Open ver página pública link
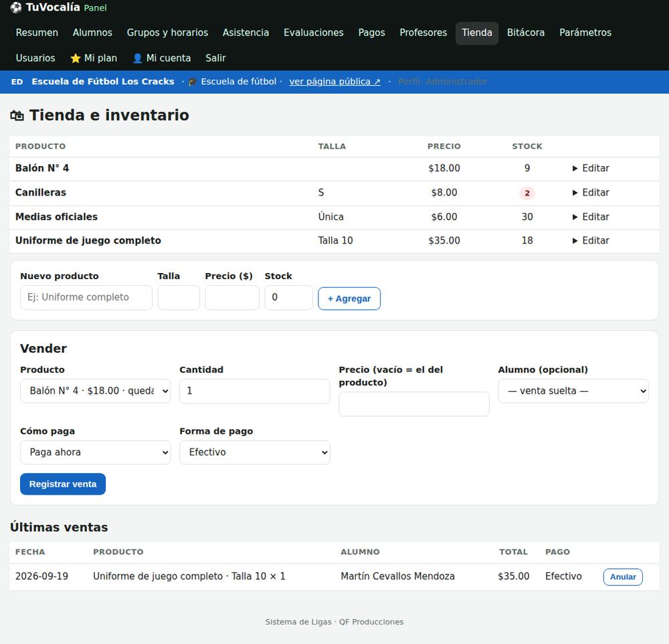 coord(334,82)
